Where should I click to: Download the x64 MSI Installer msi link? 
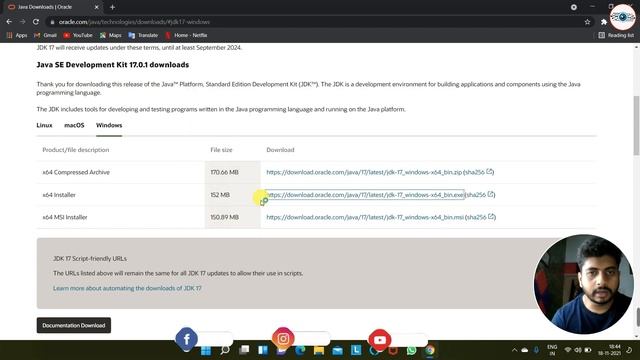tap(365, 217)
